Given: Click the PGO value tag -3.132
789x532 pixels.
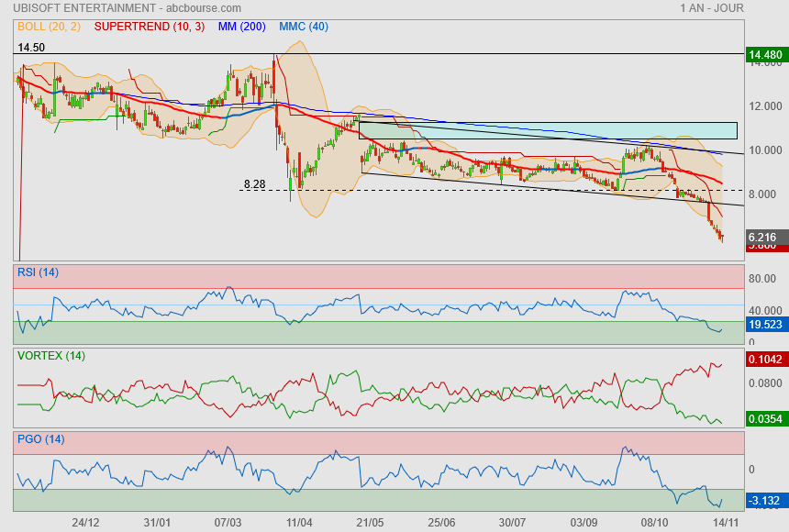Looking at the screenshot, I should (x=764, y=500).
